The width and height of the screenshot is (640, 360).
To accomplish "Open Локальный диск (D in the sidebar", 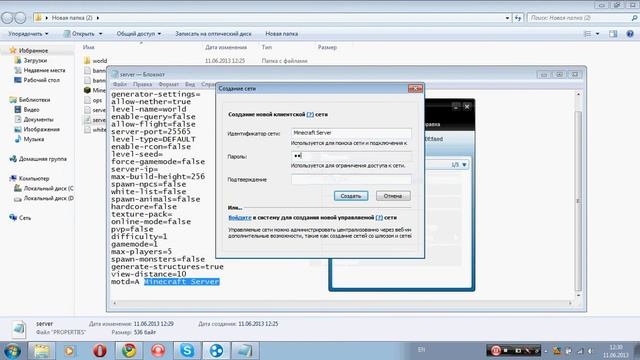I will click(x=48, y=198).
